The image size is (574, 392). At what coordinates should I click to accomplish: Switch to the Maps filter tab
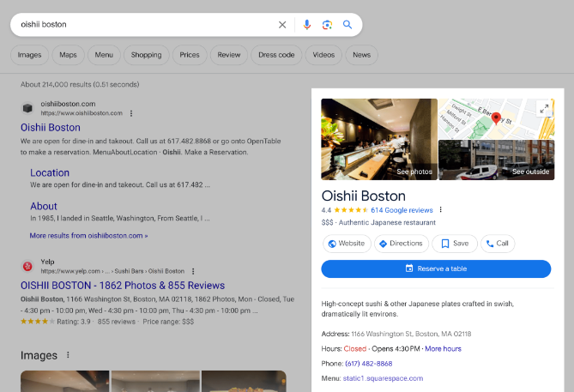[x=68, y=55]
